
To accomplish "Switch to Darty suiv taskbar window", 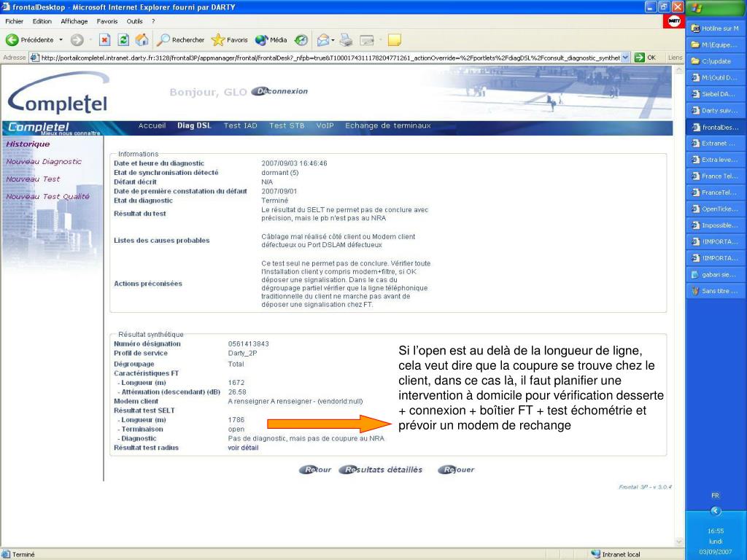I will point(716,111).
